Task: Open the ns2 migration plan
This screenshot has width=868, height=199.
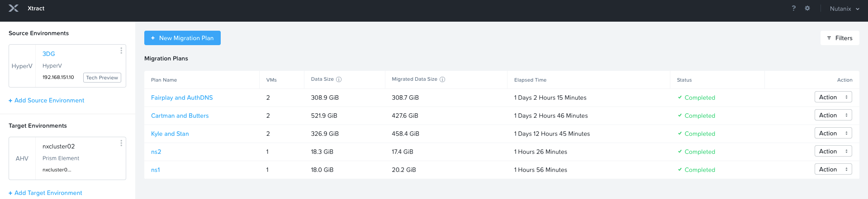Action: (x=156, y=152)
